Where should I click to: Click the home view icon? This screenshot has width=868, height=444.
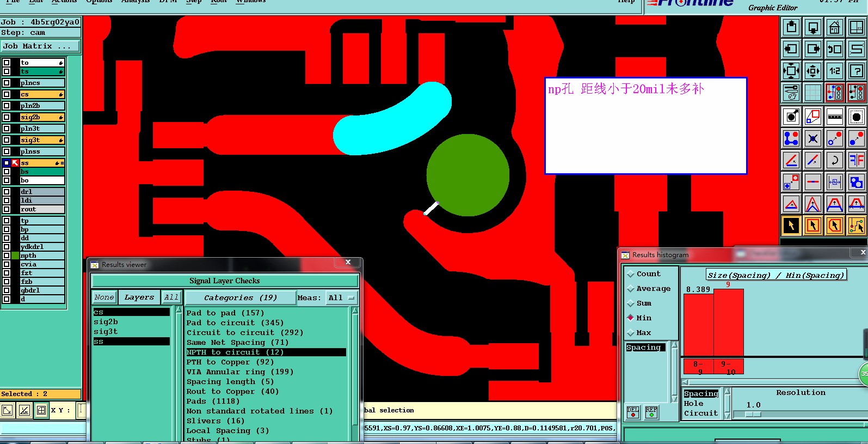[x=835, y=27]
